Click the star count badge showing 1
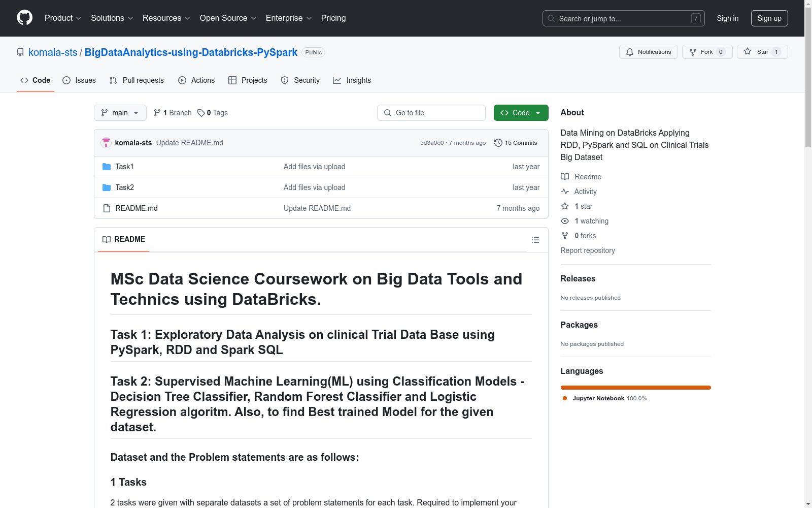 click(x=776, y=52)
